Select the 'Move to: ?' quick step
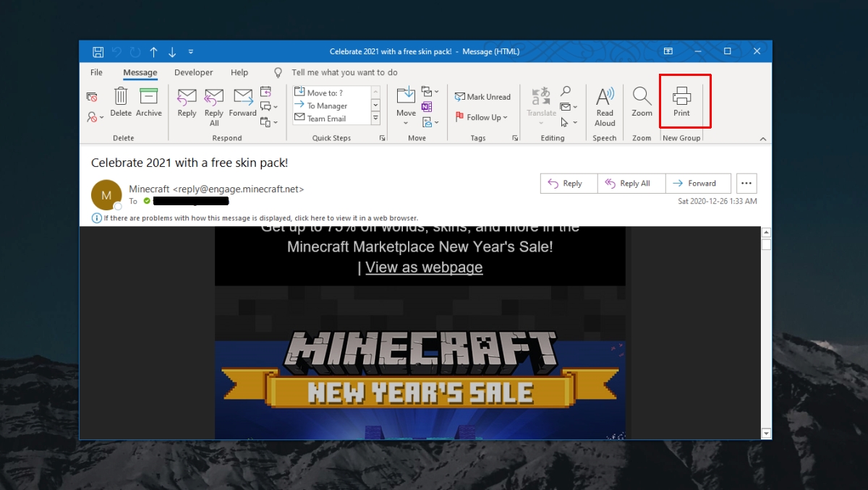Screen dimensions: 868x490 (x=332, y=93)
